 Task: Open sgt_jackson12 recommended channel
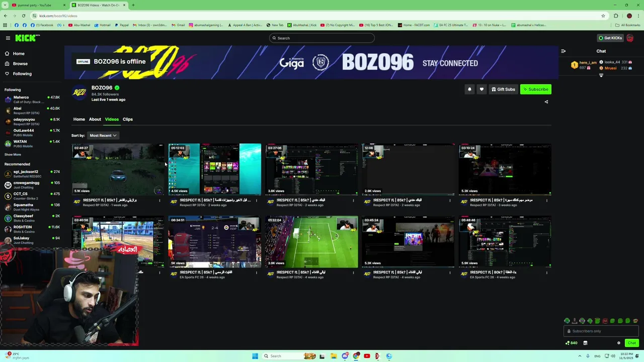[32, 174]
